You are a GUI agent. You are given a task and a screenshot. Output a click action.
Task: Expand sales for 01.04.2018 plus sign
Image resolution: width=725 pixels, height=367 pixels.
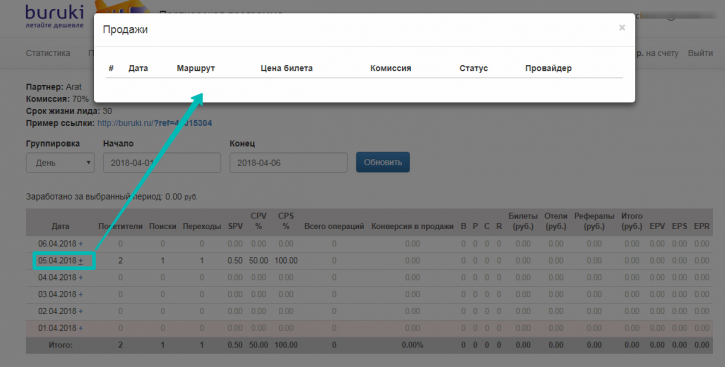[81, 328]
